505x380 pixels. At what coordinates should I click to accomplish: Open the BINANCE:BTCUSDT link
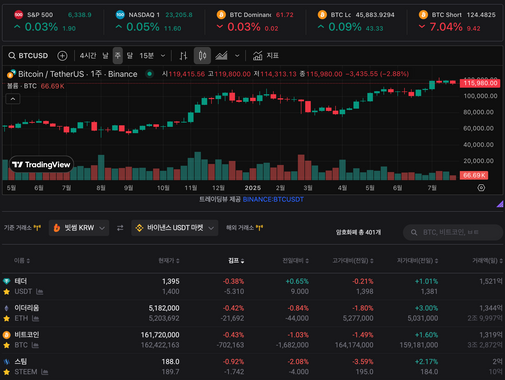[x=273, y=199]
